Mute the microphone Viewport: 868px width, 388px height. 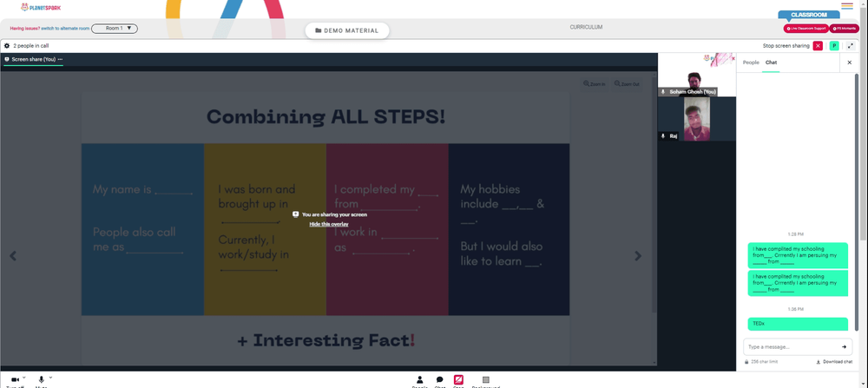41,381
